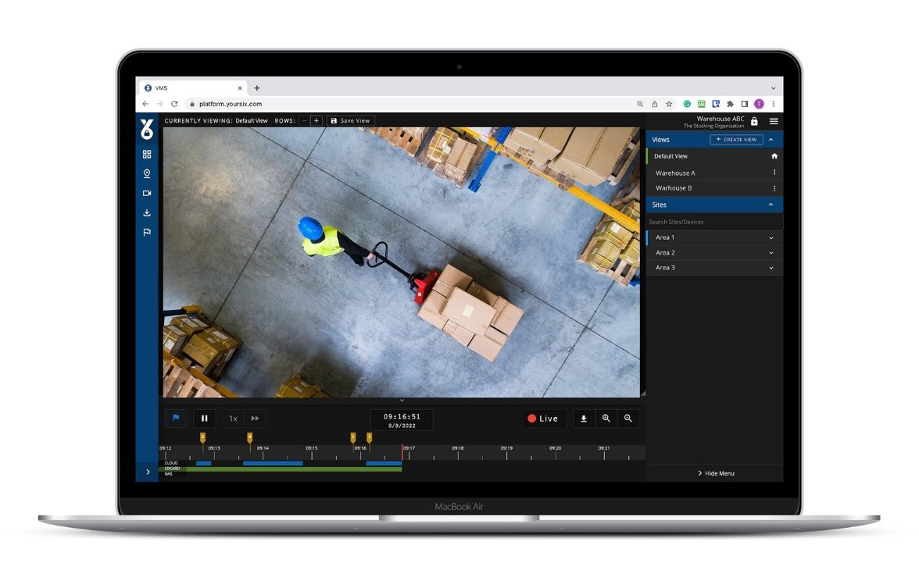
Task: Open the hamburger menu beside Warehouse ABC
Action: (x=774, y=121)
